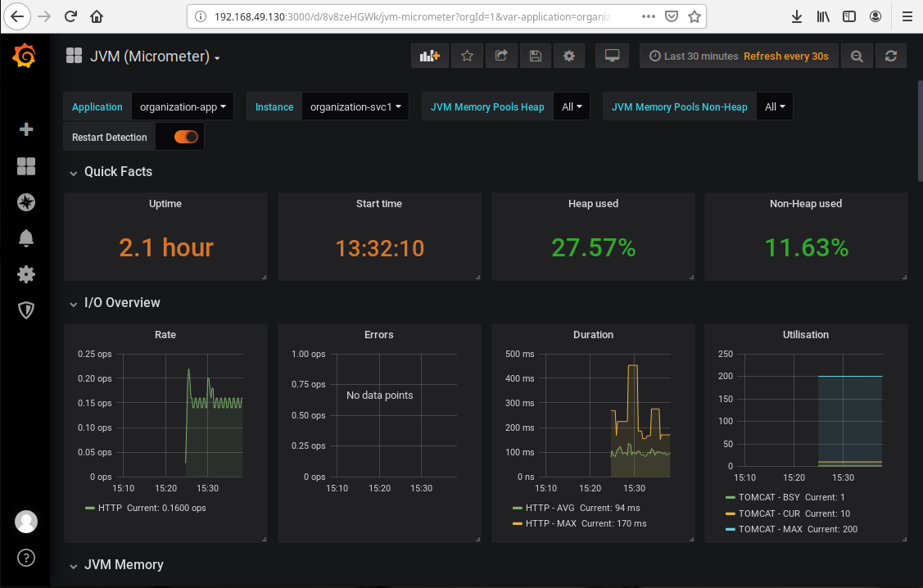
Task: Zoom out time range magnifier icon
Action: click(857, 56)
